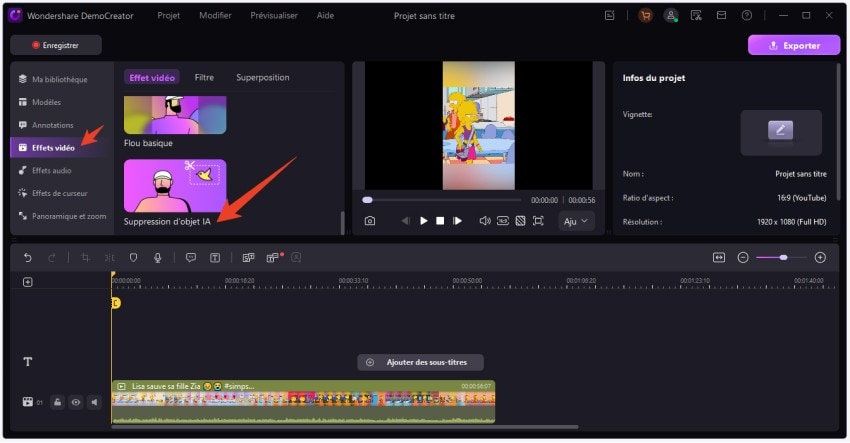The height and width of the screenshot is (443, 850).
Task: Click the text box tool icon
Action: (x=215, y=258)
